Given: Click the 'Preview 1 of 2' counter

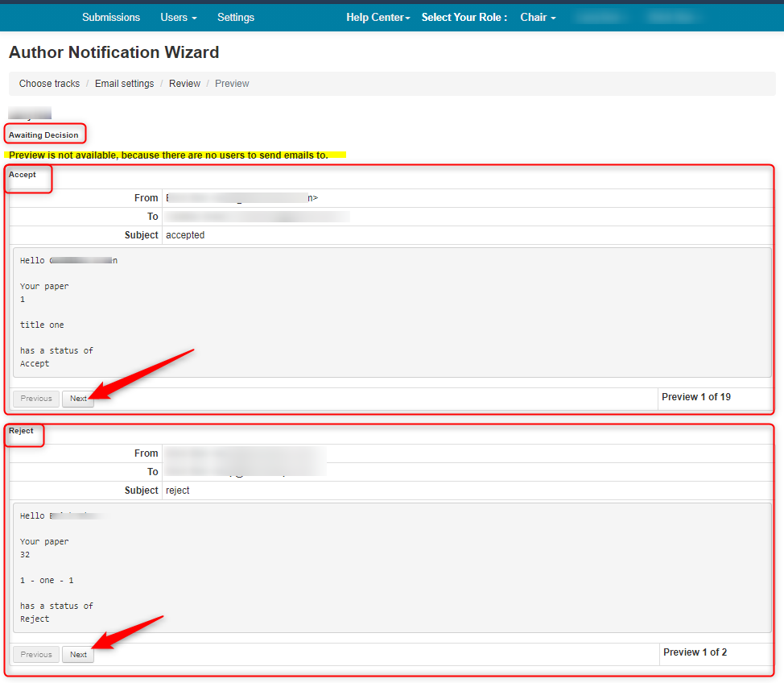Looking at the screenshot, I should coord(695,652).
